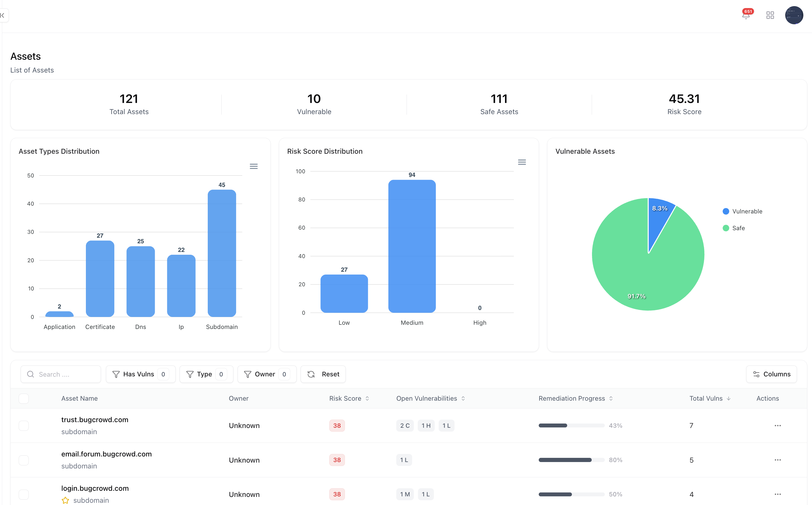Check the email.forum.bugcrowd.com row checkbox
Screen dimensions: 812x505
coord(24,460)
